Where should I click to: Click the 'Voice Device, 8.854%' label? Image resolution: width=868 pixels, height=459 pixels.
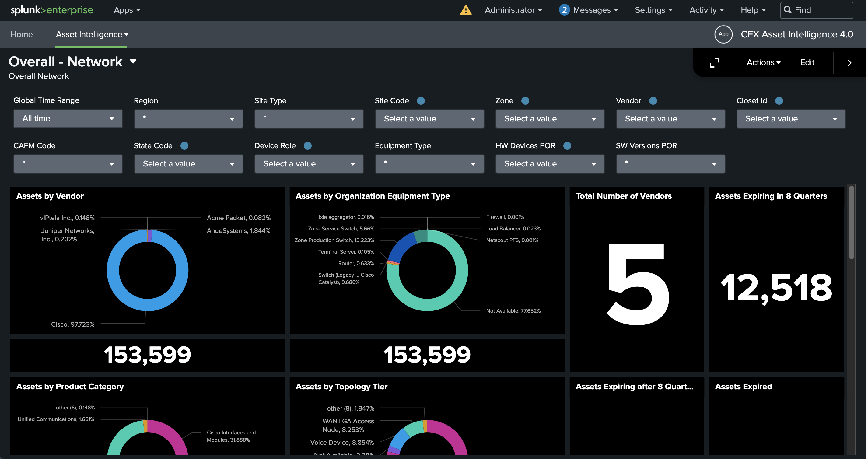pos(342,442)
